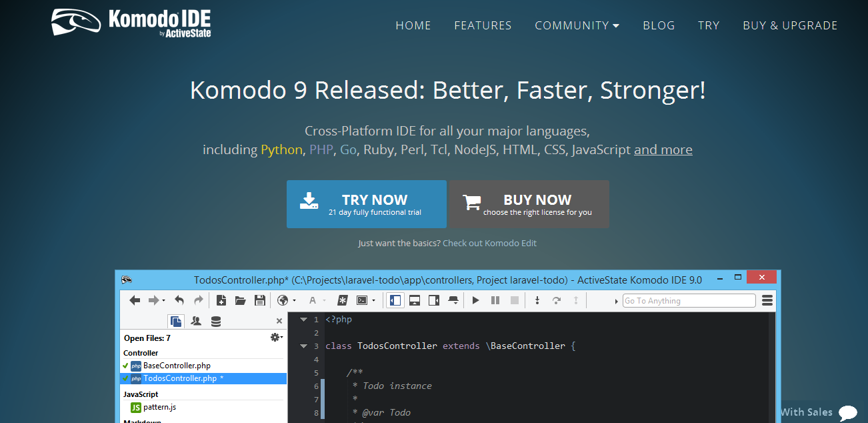Viewport: 868px width, 423px height.
Task: Click the Go To Anything search field
Action: point(689,301)
